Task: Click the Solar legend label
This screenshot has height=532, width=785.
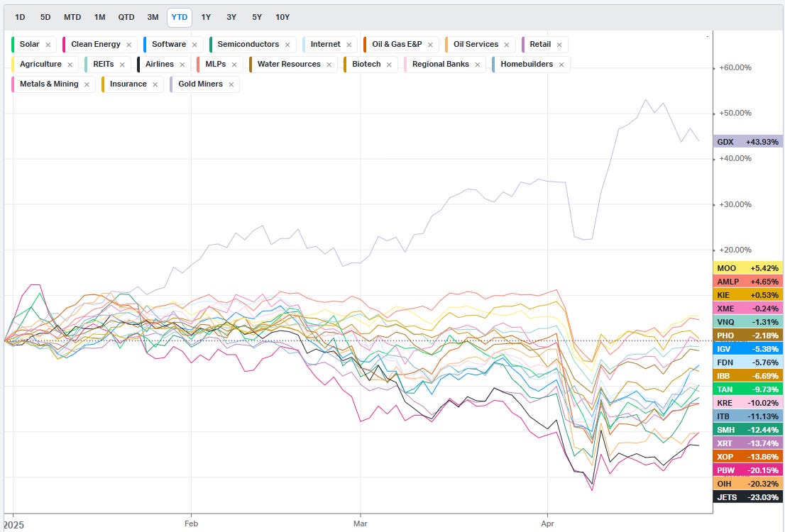Action: (30, 44)
